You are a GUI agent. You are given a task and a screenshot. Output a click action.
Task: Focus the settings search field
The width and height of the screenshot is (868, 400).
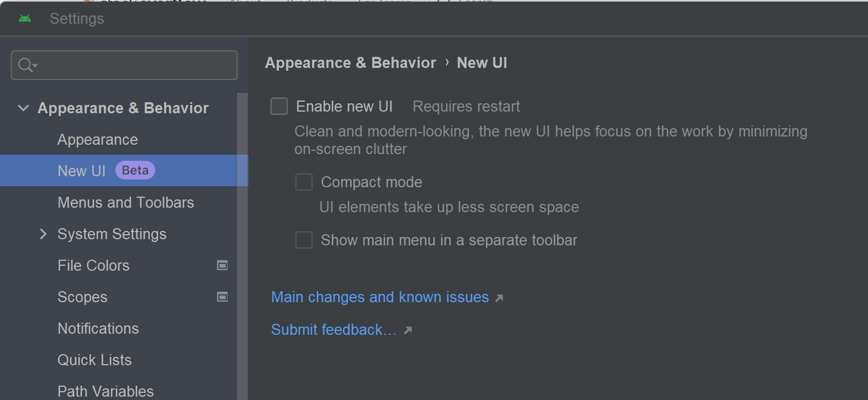(133, 65)
